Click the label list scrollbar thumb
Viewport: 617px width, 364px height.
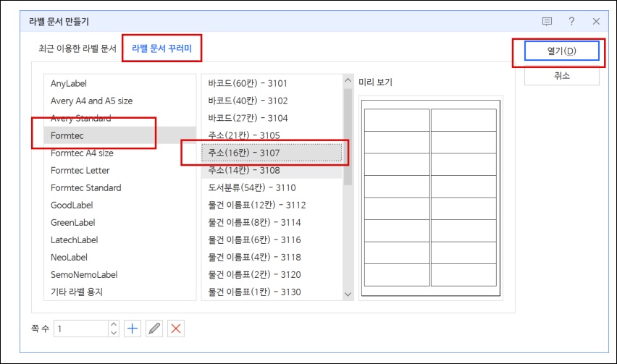pos(348,136)
